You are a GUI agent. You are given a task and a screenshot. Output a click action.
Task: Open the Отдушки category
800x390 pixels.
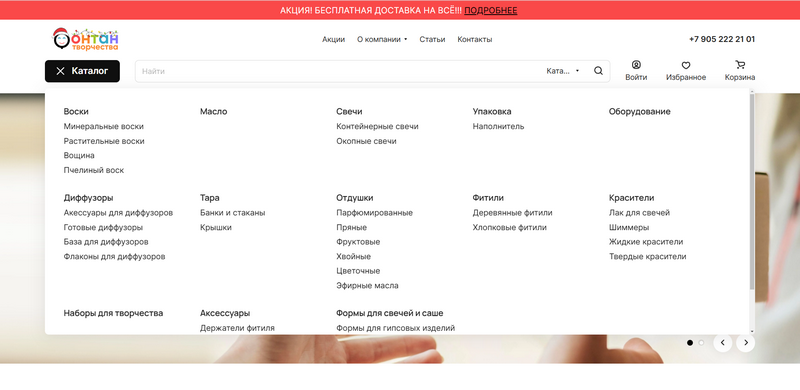(355, 198)
